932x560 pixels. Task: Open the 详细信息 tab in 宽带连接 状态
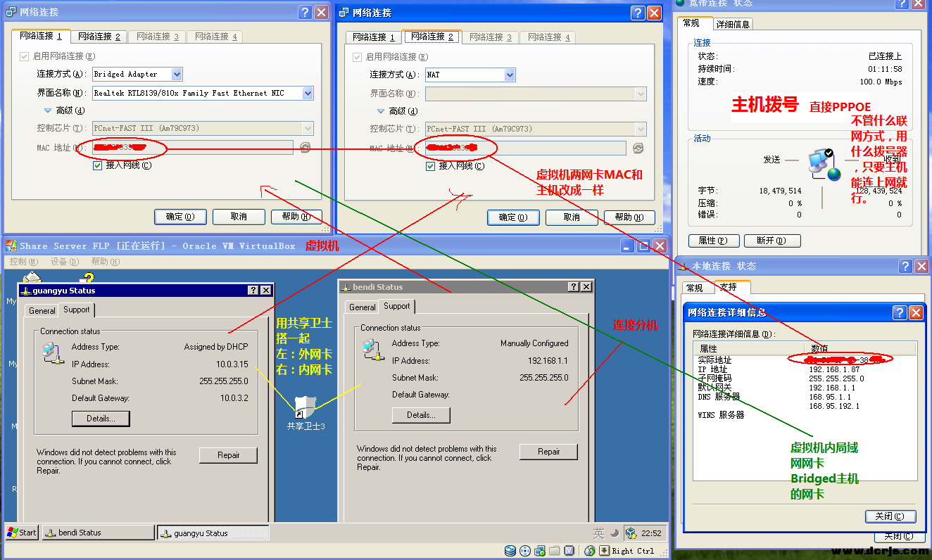733,24
